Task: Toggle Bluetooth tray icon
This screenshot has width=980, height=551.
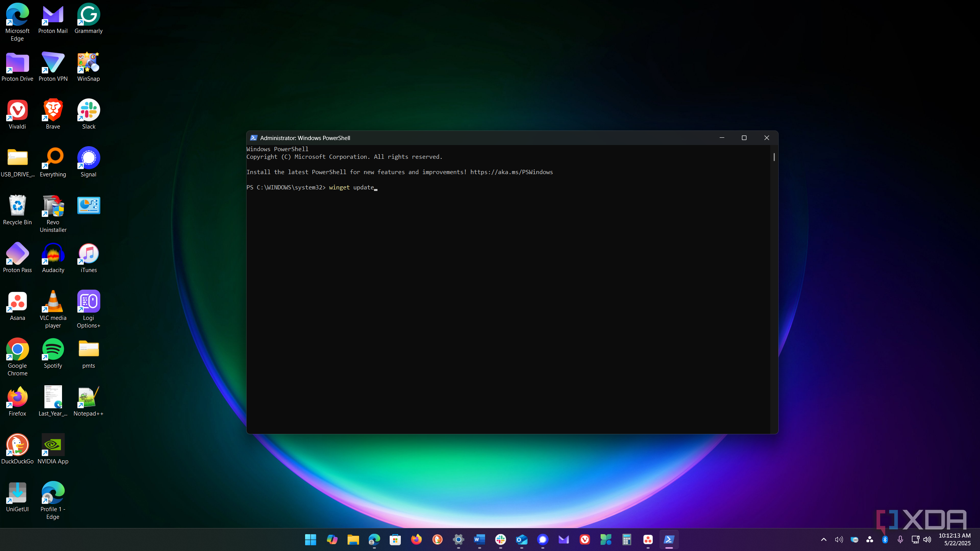Action: click(885, 540)
